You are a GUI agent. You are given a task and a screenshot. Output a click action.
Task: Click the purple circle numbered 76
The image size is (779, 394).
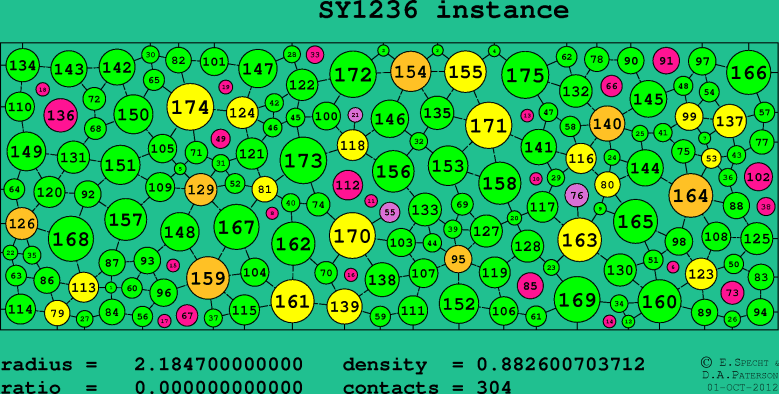[577, 195]
